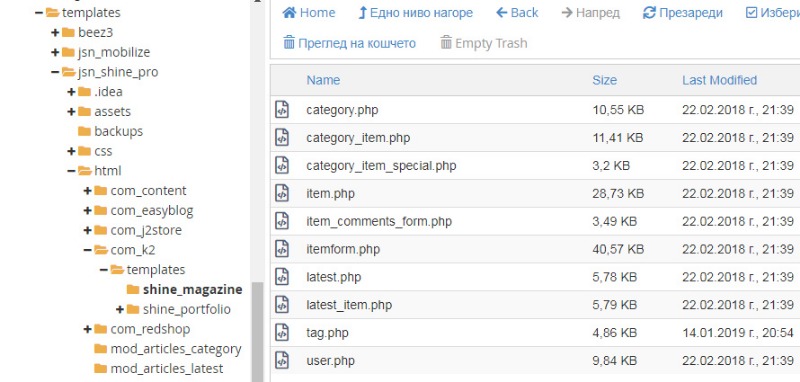Select file name latest_item.php
The height and width of the screenshot is (382, 800).
click(349, 304)
